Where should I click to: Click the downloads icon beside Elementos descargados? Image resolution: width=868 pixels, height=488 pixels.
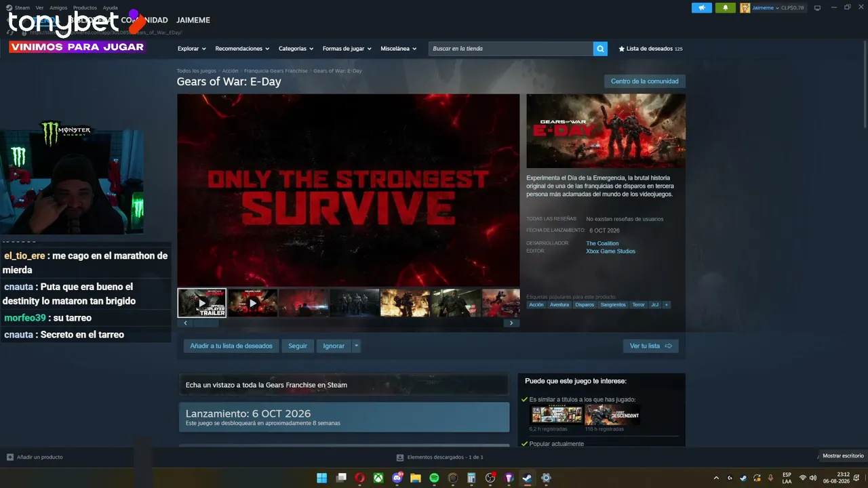400,457
